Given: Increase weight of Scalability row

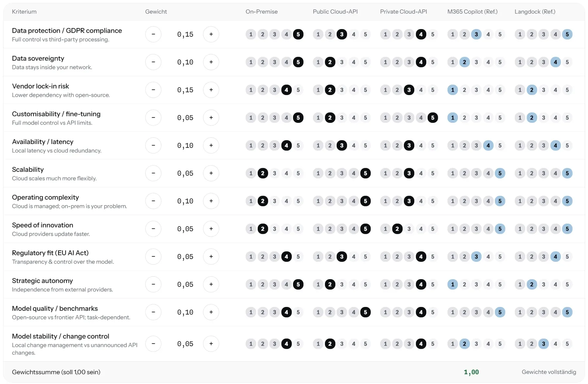Looking at the screenshot, I should 211,173.
